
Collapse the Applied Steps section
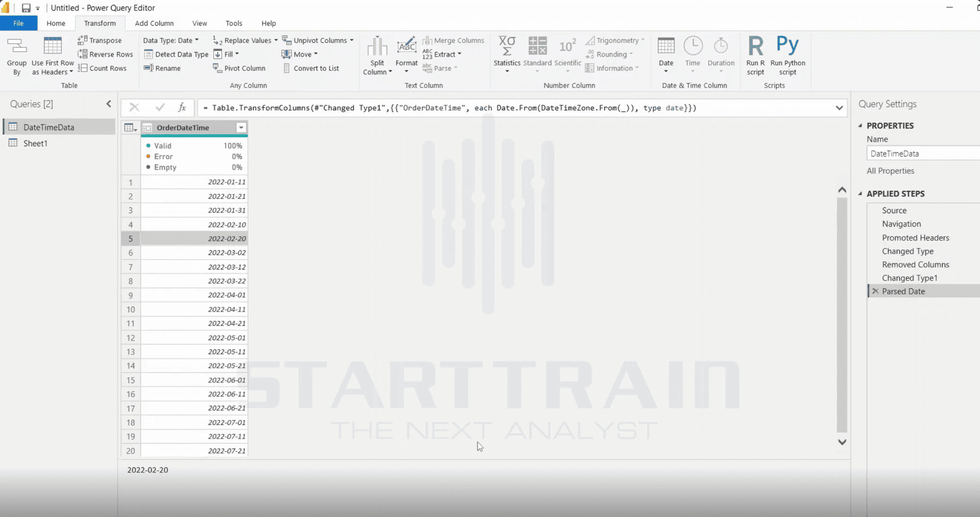click(861, 193)
